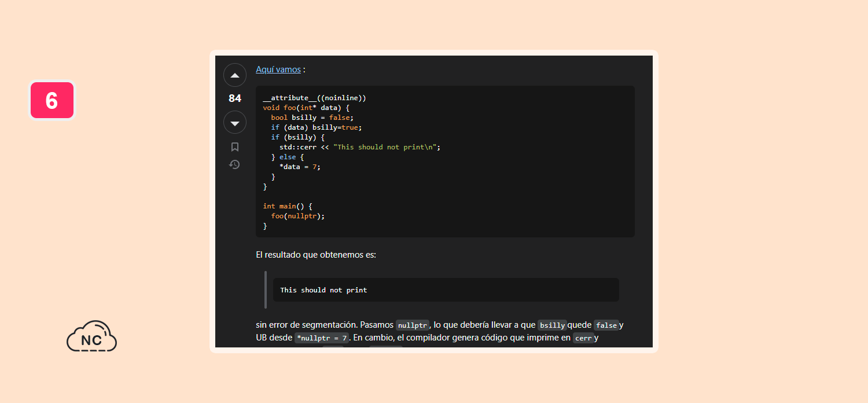The image size is (868, 403).
Task: Click the quoted output "This should not print"
Action: pyautogui.click(x=323, y=290)
